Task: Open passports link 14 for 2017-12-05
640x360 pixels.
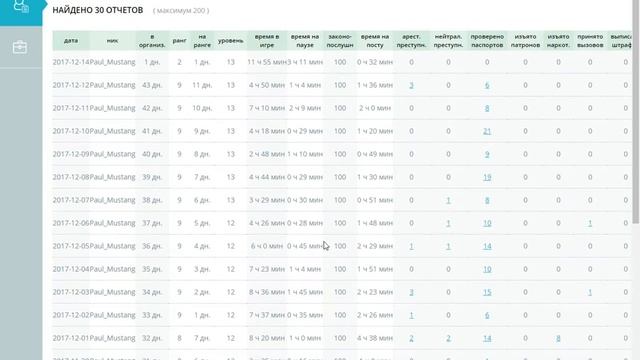Action: [x=487, y=246]
